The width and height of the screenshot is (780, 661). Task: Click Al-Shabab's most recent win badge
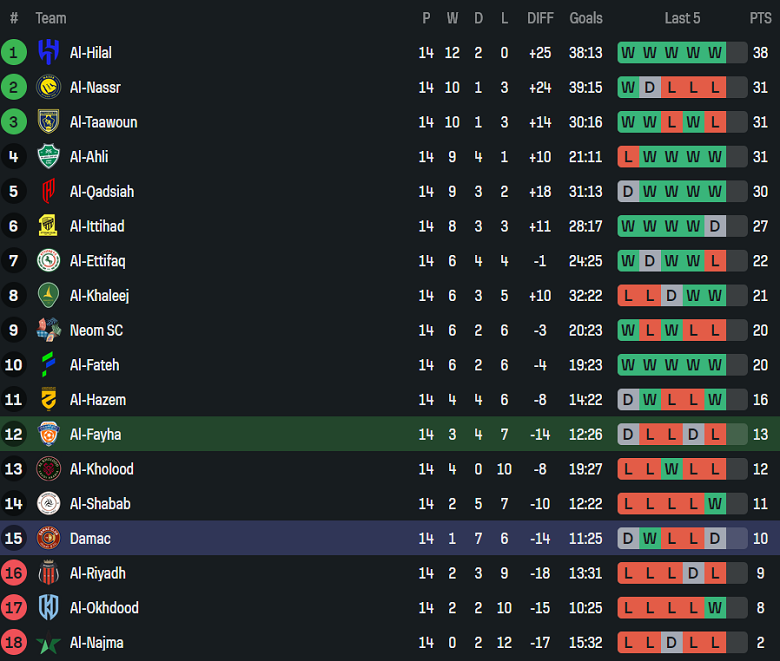pos(714,504)
